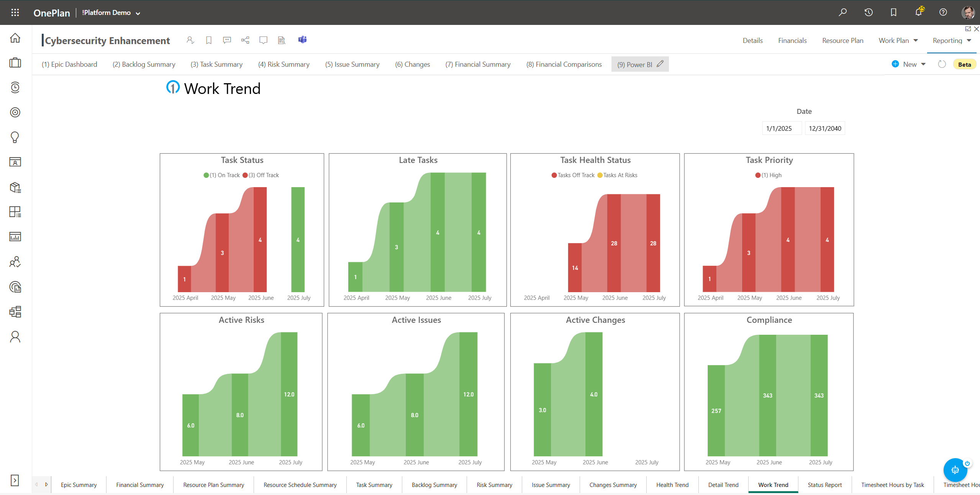Switch to (4) Risk Summary tab
The width and height of the screenshot is (980, 495).
tap(284, 64)
